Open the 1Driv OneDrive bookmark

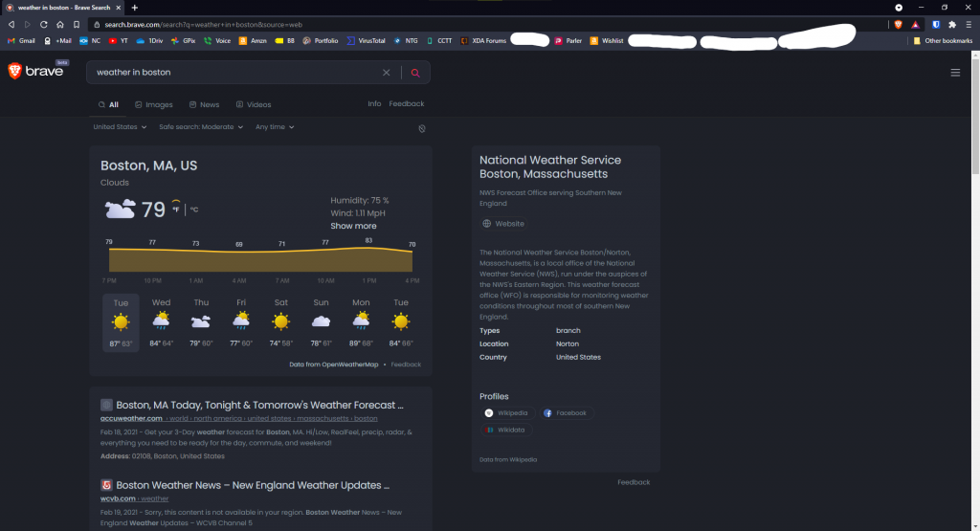coord(149,40)
